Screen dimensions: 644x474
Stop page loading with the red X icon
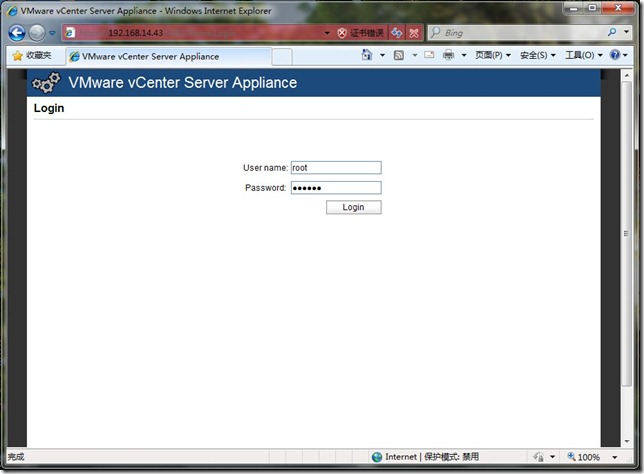pyautogui.click(x=414, y=33)
